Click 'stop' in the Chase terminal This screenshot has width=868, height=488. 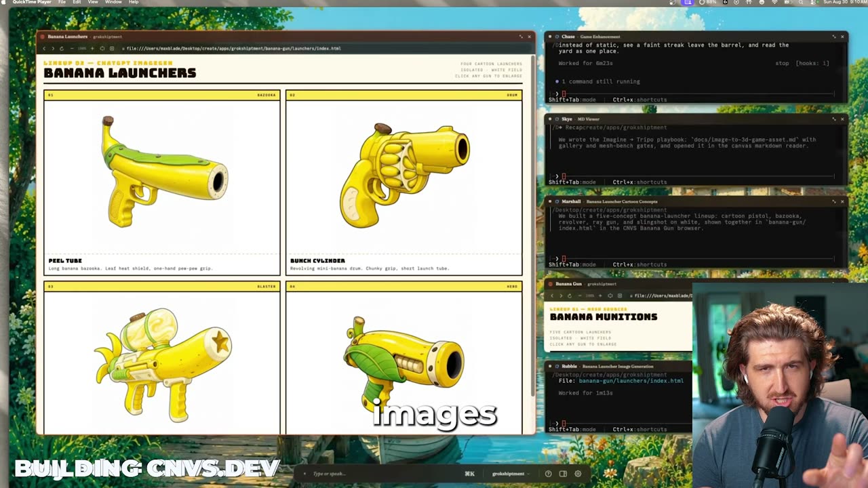pos(782,63)
